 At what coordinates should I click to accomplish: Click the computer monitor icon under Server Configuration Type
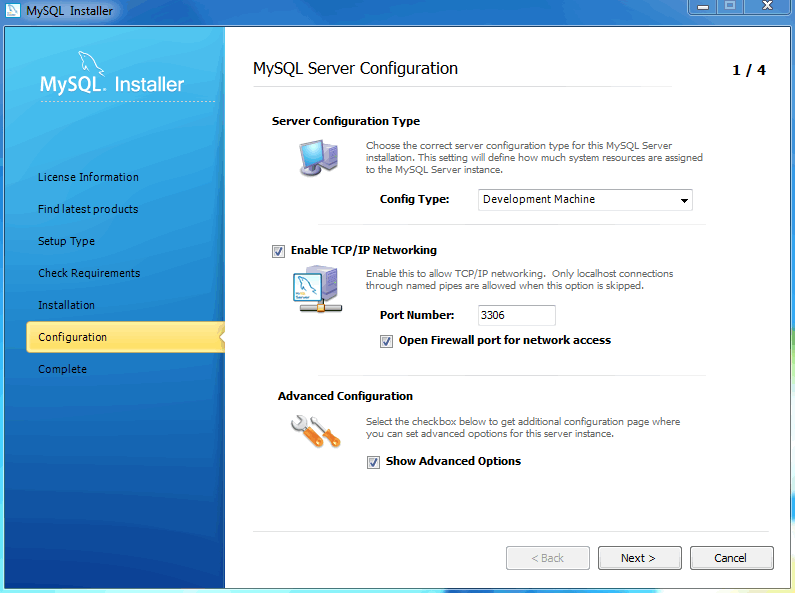point(318,158)
